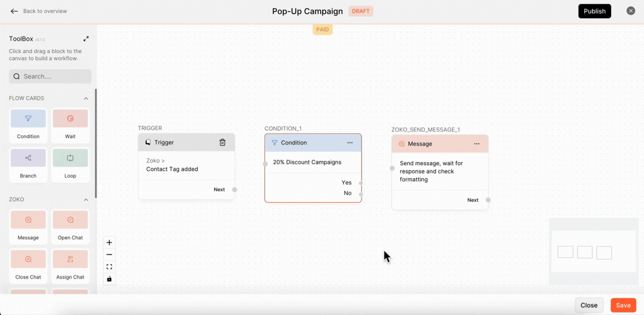This screenshot has height=315, width=644.
Task: Save the workflow
Action: 623,305
